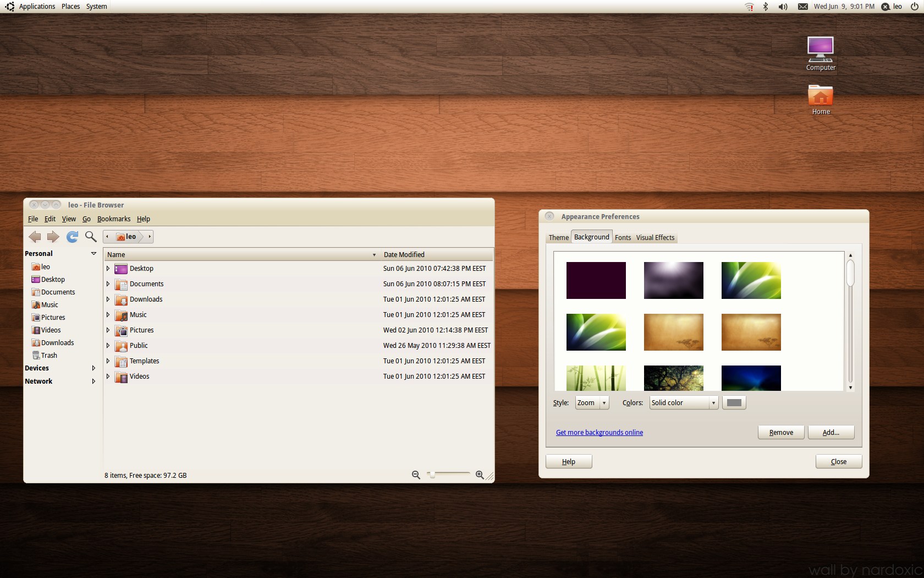Click the Forward arrow in File Browser
The height and width of the screenshot is (578, 924).
pyautogui.click(x=53, y=237)
